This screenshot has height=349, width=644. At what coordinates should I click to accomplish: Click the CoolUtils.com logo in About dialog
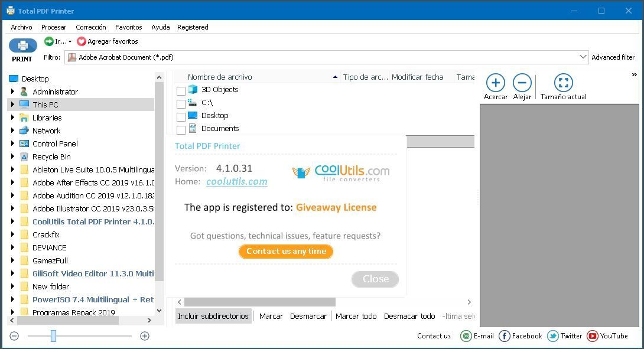[341, 172]
